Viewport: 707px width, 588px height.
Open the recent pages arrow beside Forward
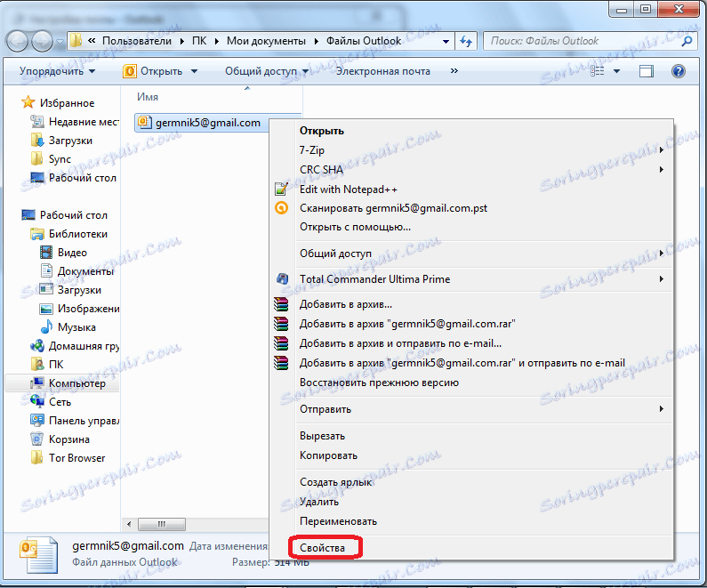pos(60,42)
